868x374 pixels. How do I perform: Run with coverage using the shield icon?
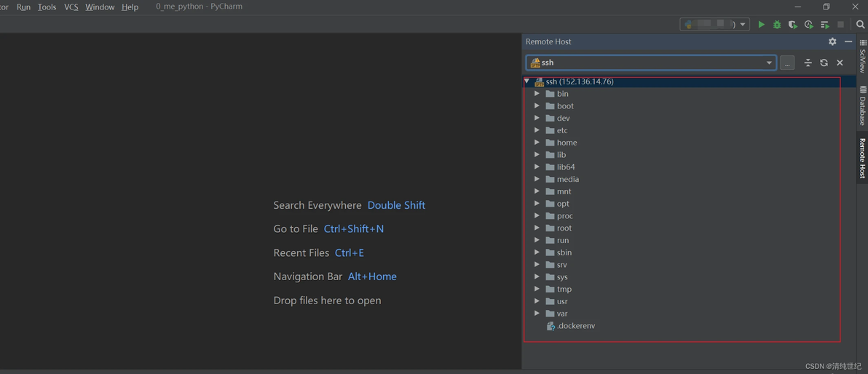(793, 24)
